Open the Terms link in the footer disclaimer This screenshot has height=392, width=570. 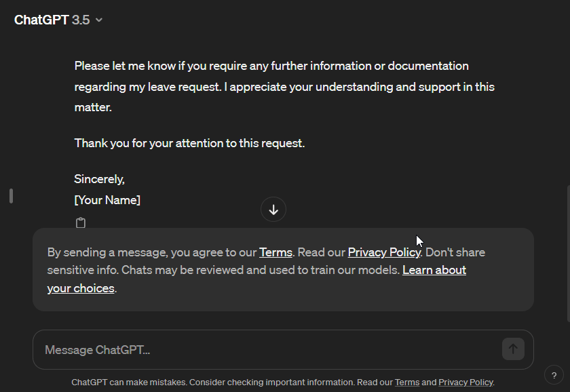(x=406, y=383)
